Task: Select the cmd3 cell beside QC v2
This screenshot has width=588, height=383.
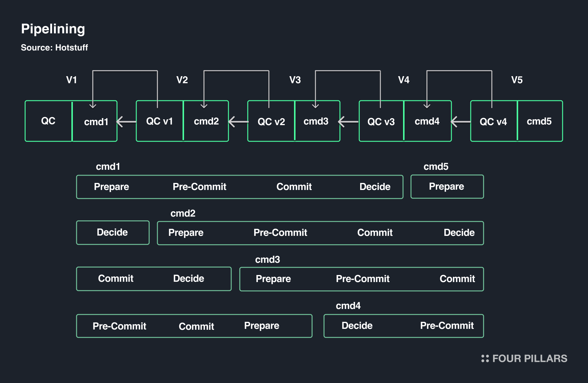Action: pyautogui.click(x=318, y=121)
